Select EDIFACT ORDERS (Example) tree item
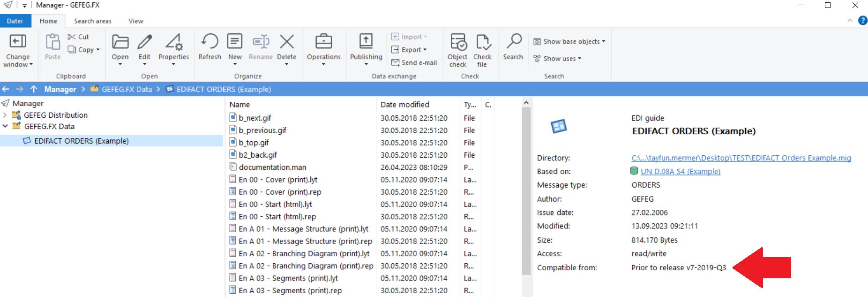 82,141
